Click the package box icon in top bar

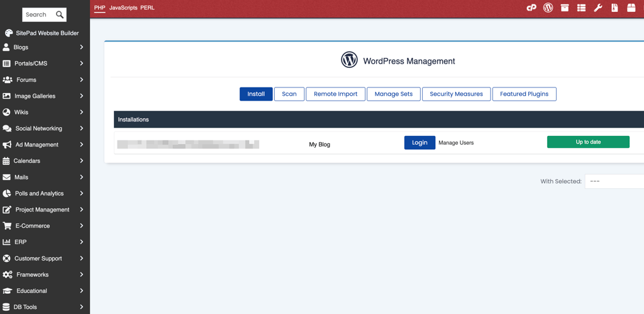pos(631,8)
